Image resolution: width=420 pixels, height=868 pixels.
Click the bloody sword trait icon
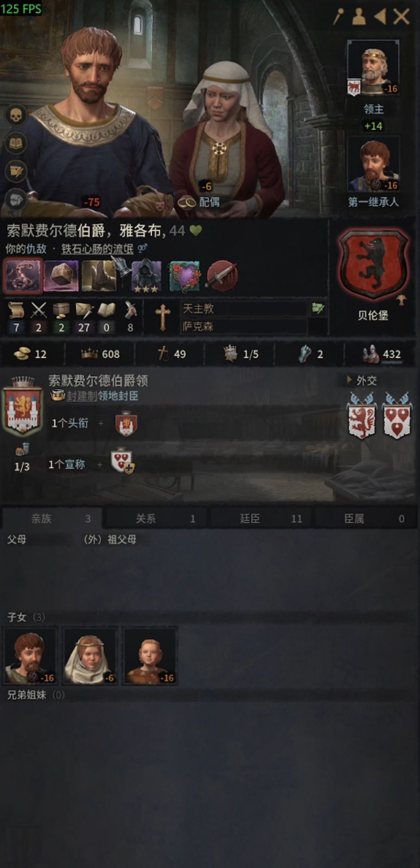(x=221, y=276)
